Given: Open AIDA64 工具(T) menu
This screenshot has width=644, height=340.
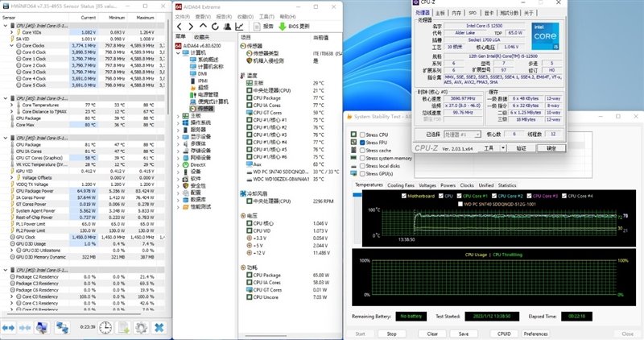Looking at the screenshot, I should [x=266, y=16].
